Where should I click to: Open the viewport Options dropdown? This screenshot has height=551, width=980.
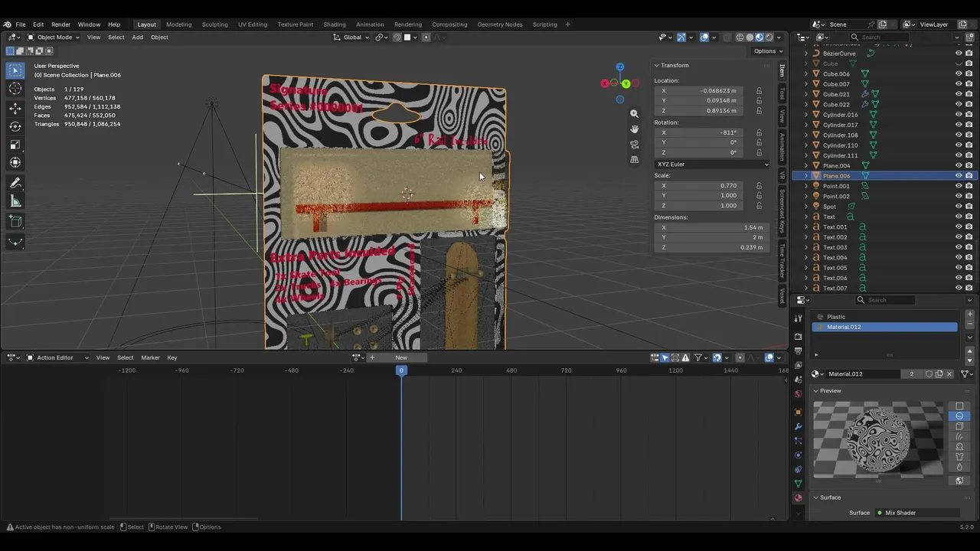(x=768, y=51)
